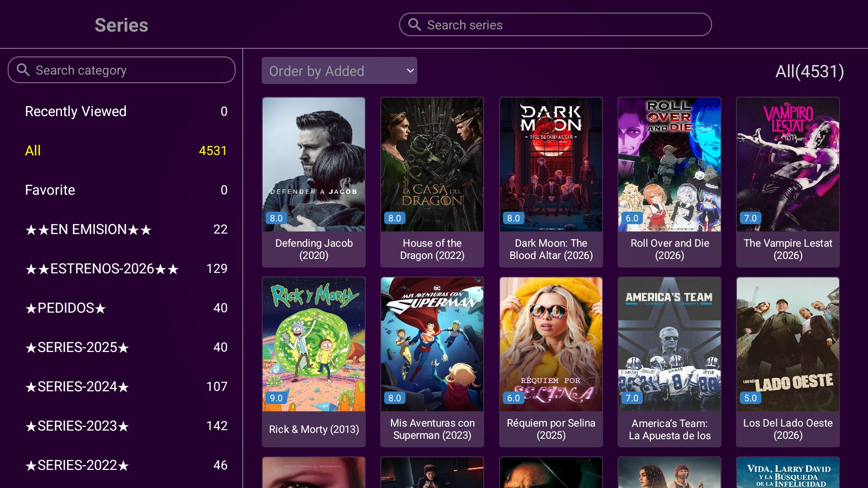Open Los Del Lado Oeste poster
The height and width of the screenshot is (488, 868).
click(x=788, y=344)
